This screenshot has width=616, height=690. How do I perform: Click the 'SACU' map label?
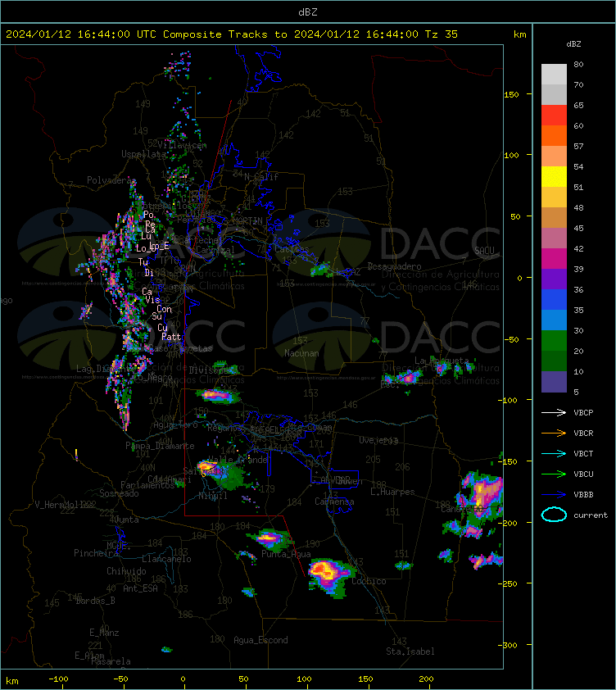click(x=484, y=251)
